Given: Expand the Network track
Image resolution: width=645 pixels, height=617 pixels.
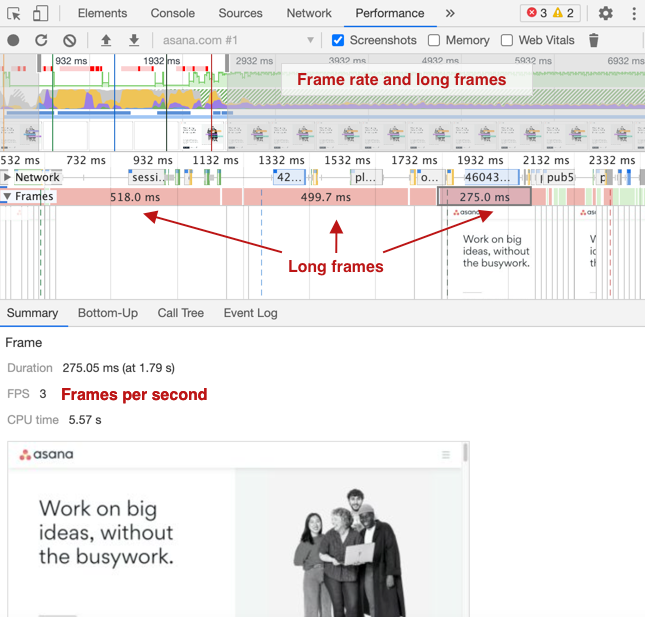Looking at the screenshot, I should 7,177.
